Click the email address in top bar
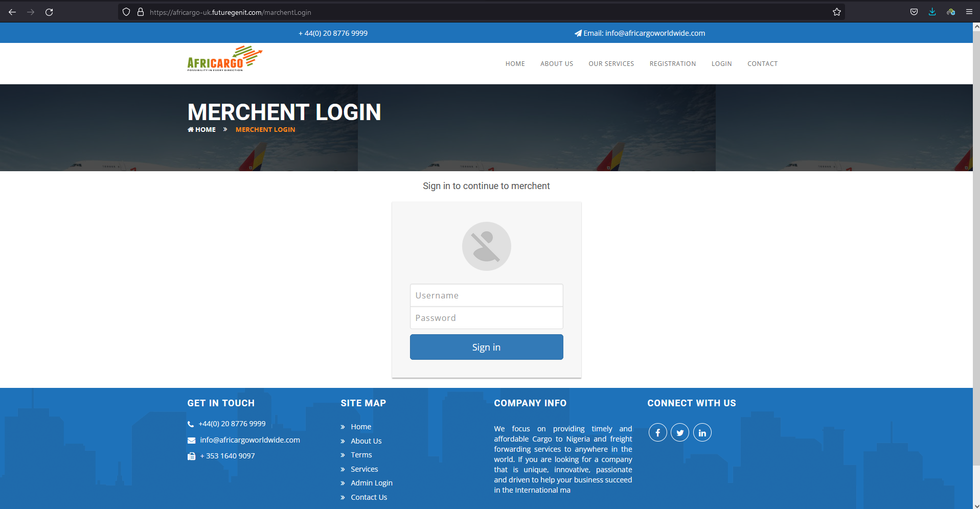 [654, 33]
